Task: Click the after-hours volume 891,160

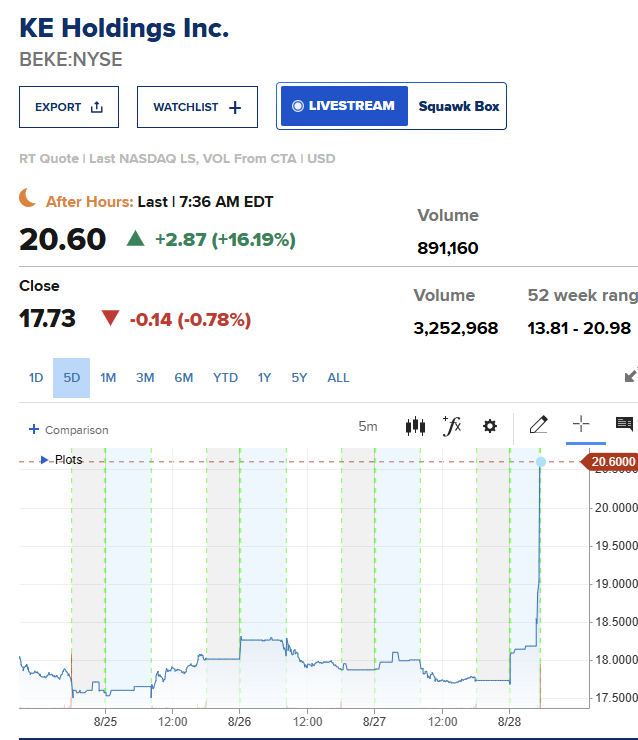Action: pyautogui.click(x=448, y=248)
